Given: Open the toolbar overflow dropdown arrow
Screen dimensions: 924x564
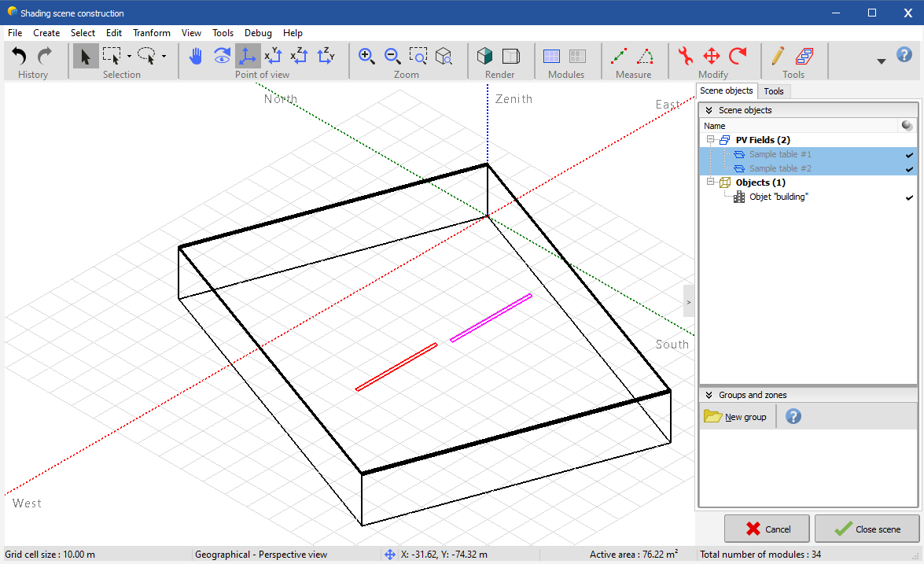Looking at the screenshot, I should click(882, 61).
